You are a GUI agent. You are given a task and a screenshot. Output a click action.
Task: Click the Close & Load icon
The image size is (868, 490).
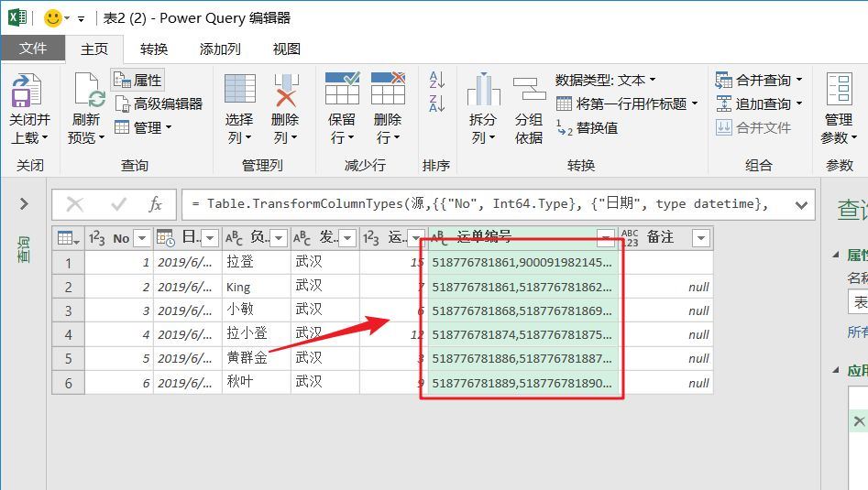[26, 90]
